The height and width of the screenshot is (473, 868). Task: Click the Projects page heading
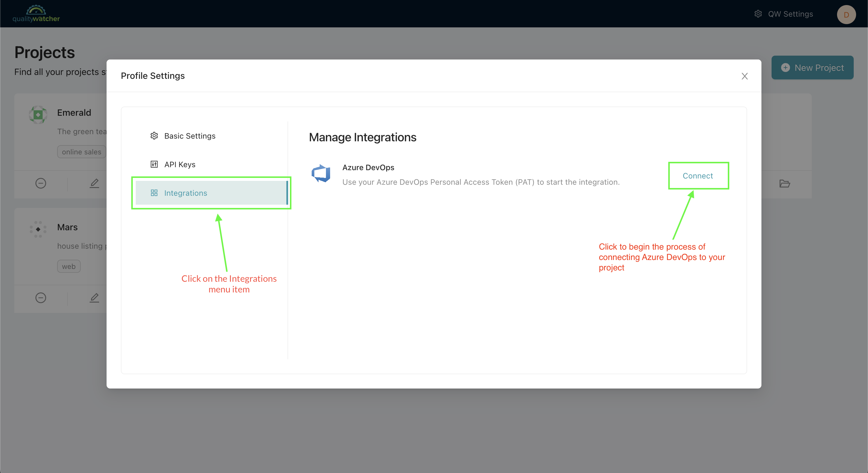point(44,53)
